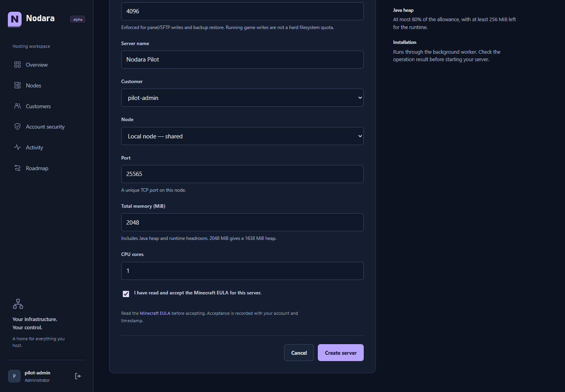The image size is (565, 392).
Task: Click the Cancel button
Action: [x=299, y=353]
